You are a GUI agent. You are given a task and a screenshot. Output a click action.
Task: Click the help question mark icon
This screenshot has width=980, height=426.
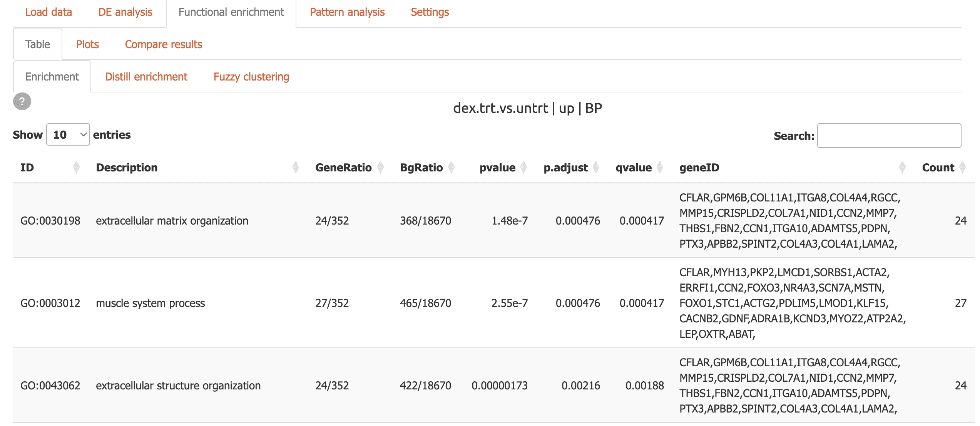[x=22, y=102]
